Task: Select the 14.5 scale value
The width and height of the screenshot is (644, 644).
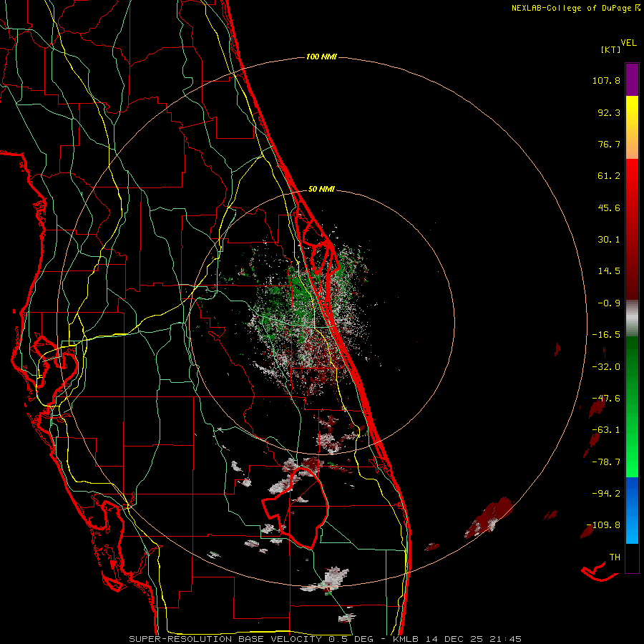Action: (x=609, y=271)
